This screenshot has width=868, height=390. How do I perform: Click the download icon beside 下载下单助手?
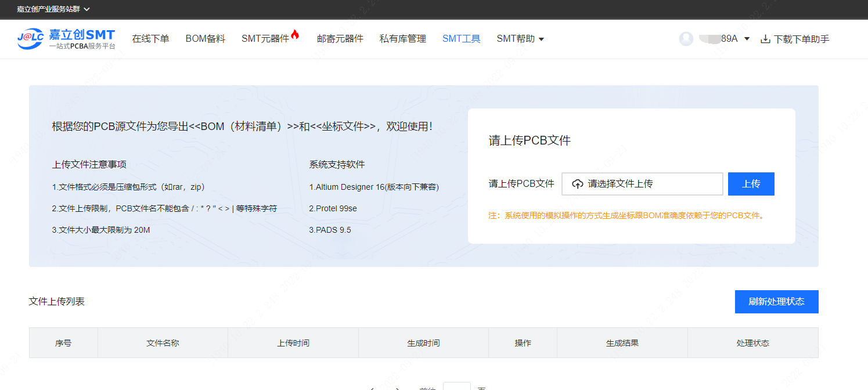pos(765,39)
